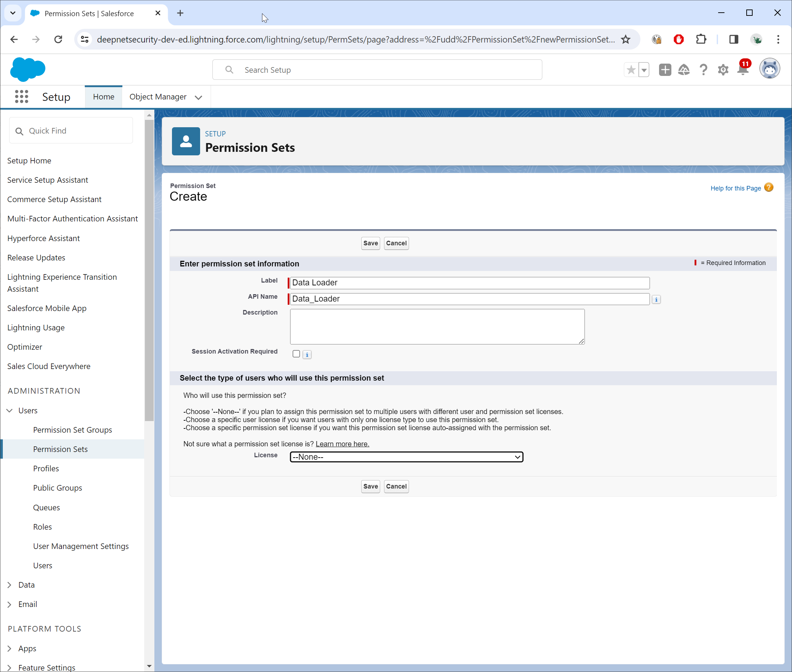Click the user avatar profile icon
The height and width of the screenshot is (672, 792).
point(769,69)
